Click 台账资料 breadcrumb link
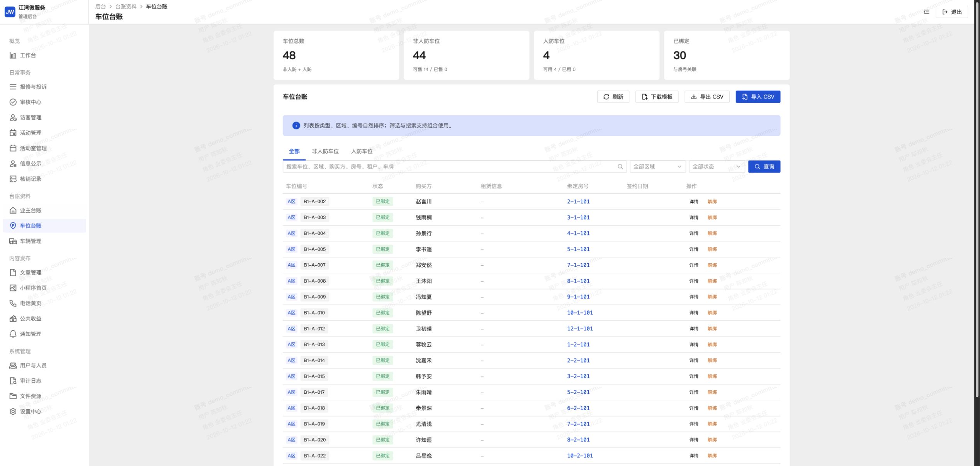The height and width of the screenshot is (466, 980). point(126,7)
